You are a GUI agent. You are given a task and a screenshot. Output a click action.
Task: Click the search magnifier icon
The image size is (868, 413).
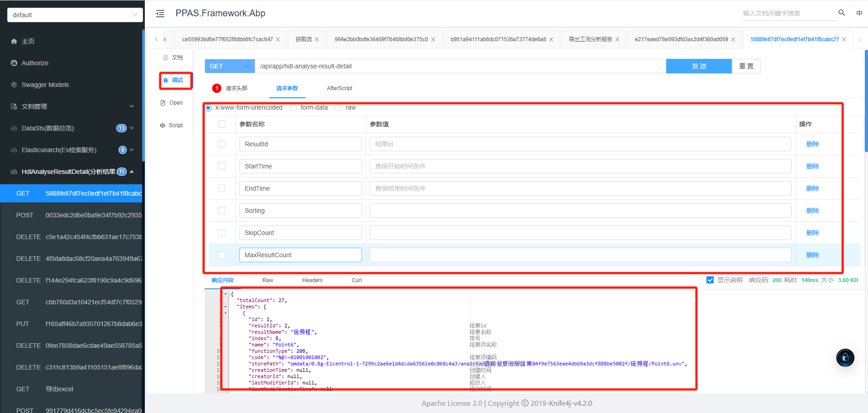click(841, 13)
